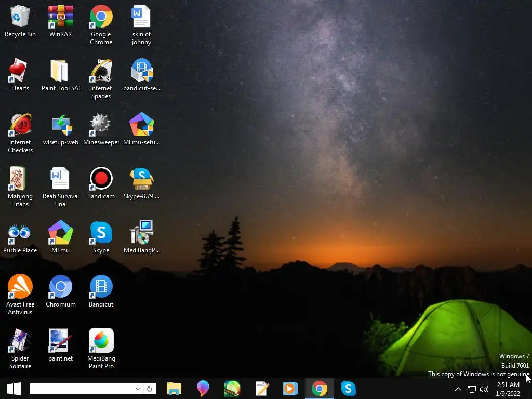This screenshot has height=399, width=532.
Task: Open the volume control tray icon
Action: tap(484, 389)
